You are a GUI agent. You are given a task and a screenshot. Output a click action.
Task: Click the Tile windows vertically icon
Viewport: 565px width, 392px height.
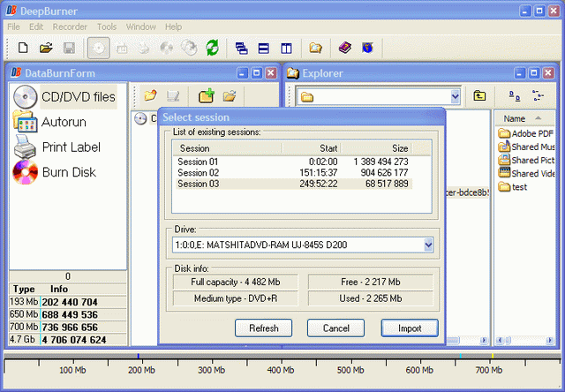click(x=286, y=48)
